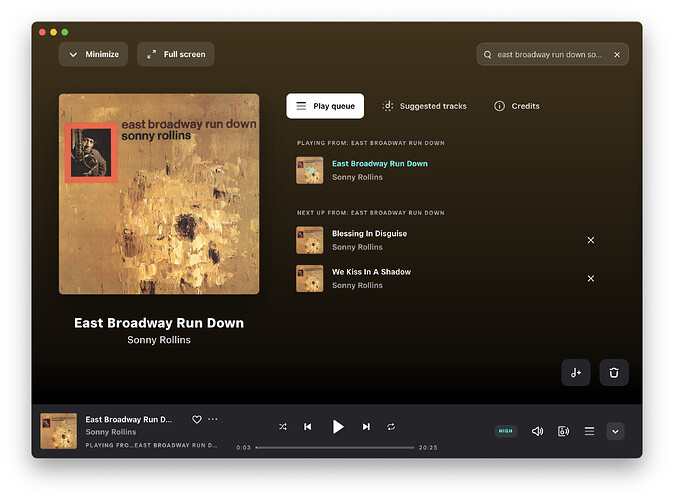Change HIGH streaming quality badge

[506, 431]
